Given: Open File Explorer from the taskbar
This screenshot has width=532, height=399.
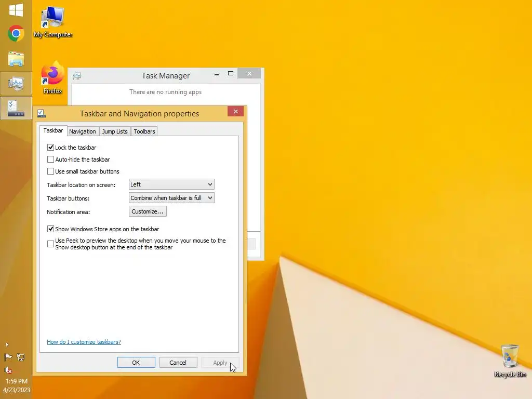Looking at the screenshot, I should coord(16,59).
